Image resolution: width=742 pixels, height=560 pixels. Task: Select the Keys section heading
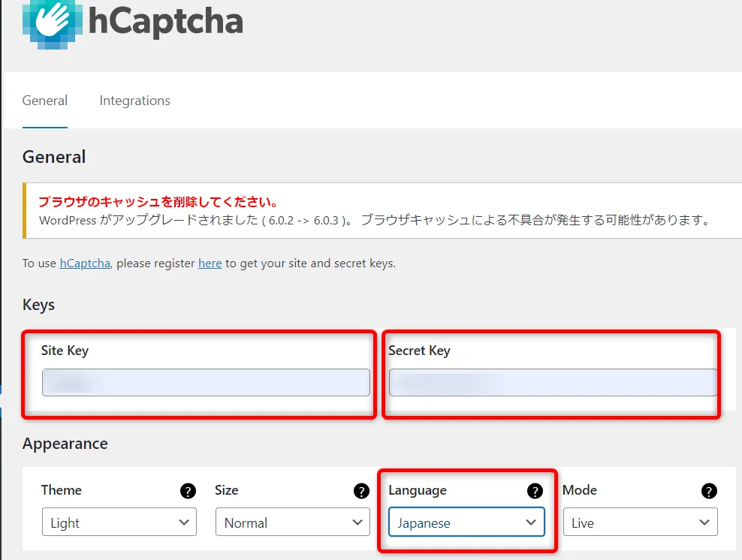[x=38, y=305]
